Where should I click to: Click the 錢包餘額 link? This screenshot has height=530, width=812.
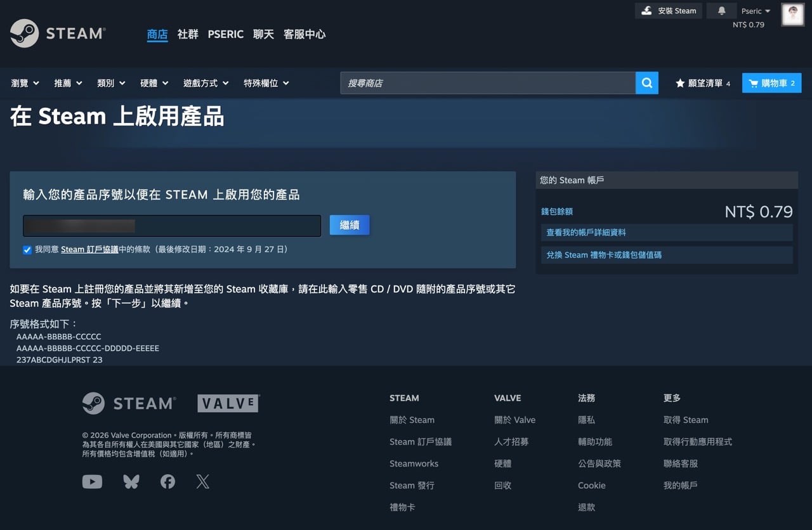[x=557, y=212]
